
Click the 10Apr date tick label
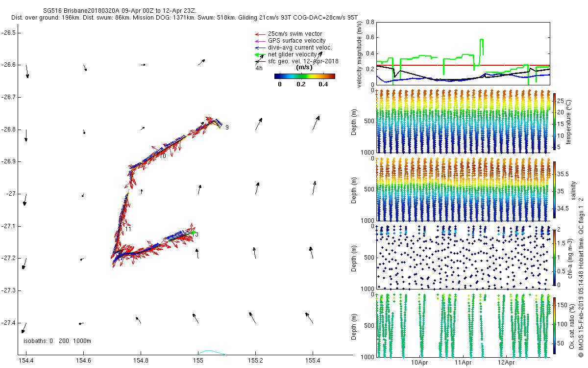[420, 363]
